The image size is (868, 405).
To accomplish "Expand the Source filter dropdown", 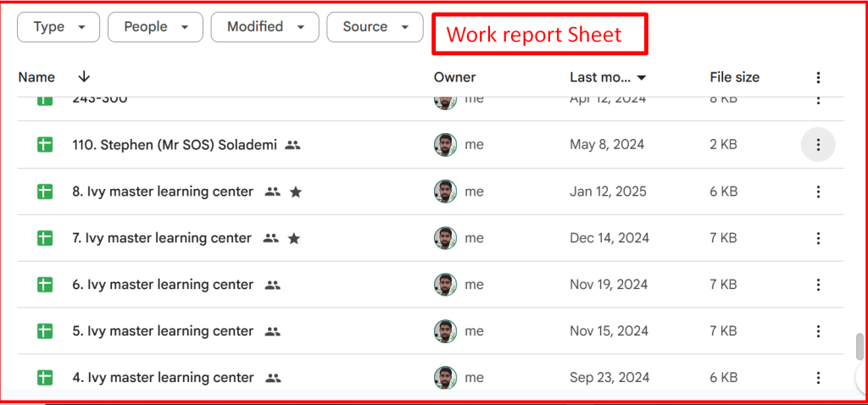I will [374, 27].
